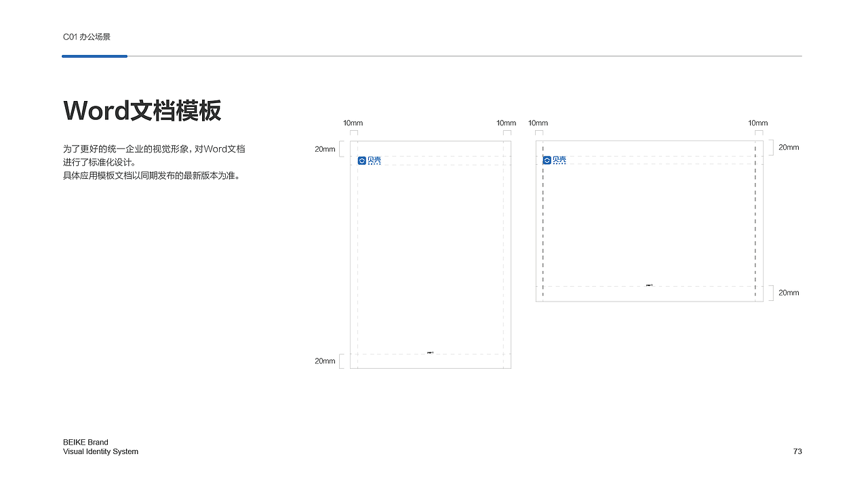Screen dimensions: 868x488
Task: Click the page number 73
Action: 797,451
